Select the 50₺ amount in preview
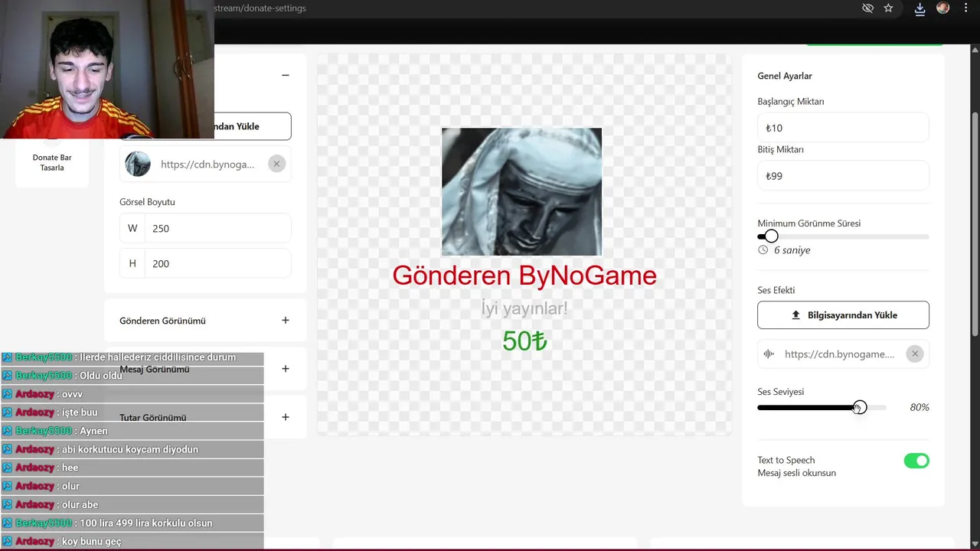 tap(524, 341)
